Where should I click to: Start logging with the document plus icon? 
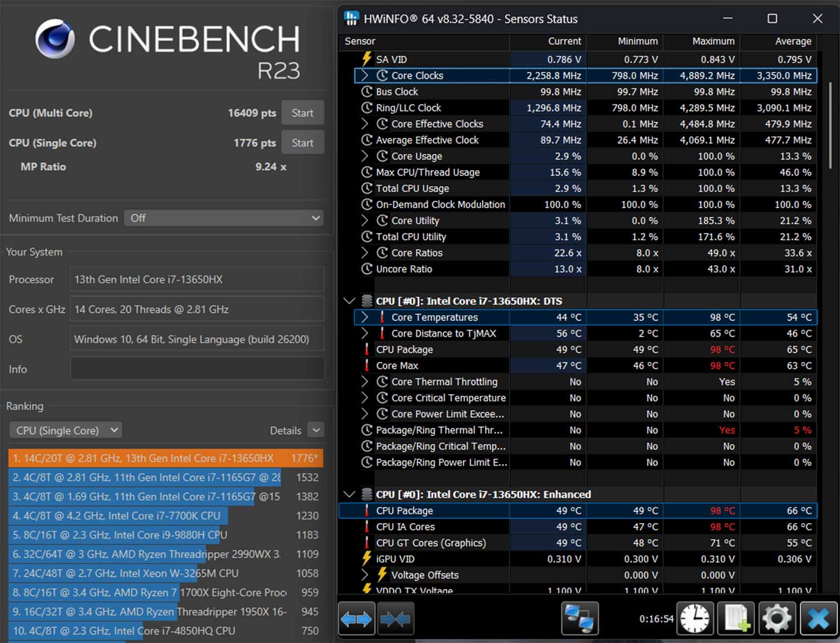[736, 618]
